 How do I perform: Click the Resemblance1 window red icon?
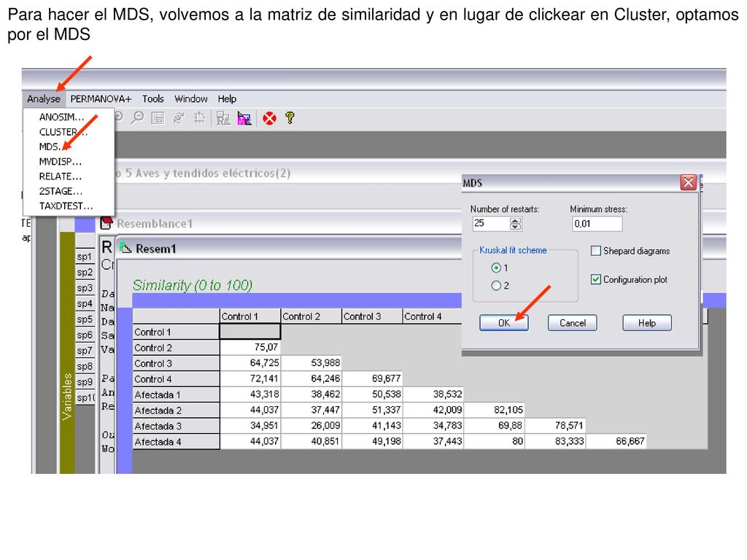tap(107, 223)
